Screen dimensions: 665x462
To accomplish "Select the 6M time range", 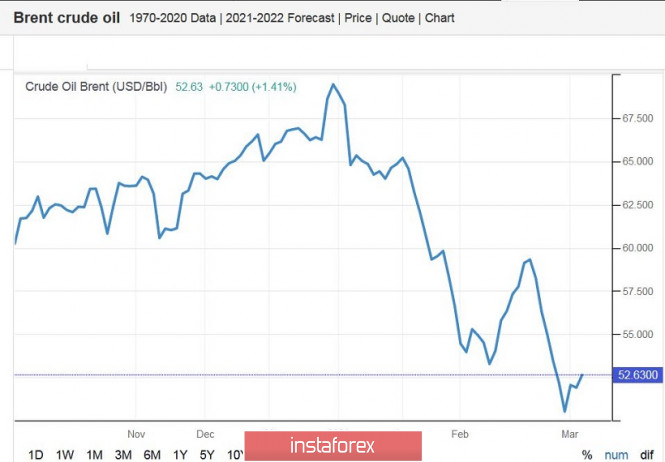I will point(152,455).
